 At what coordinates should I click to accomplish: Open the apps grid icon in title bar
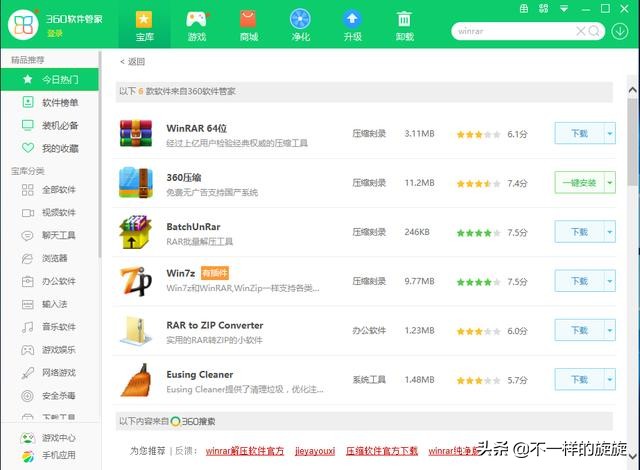[x=544, y=9]
